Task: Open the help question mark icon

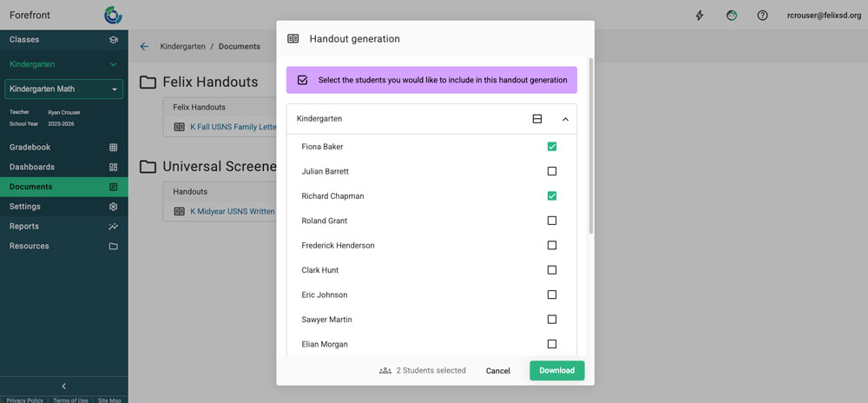Action: (x=762, y=16)
